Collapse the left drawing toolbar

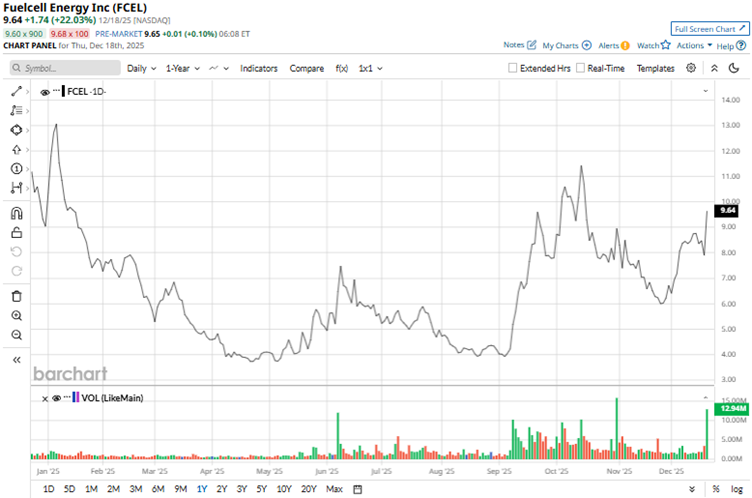coord(16,360)
